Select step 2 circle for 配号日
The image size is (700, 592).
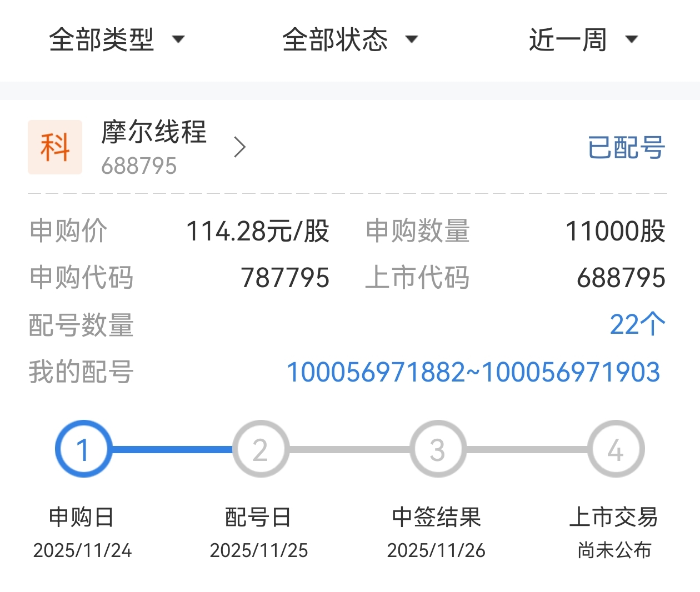261,449
